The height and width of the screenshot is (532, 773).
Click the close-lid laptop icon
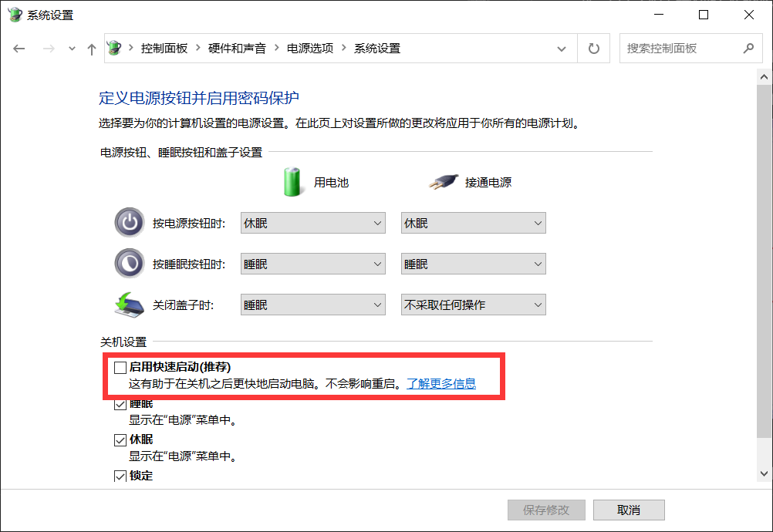tap(129, 305)
